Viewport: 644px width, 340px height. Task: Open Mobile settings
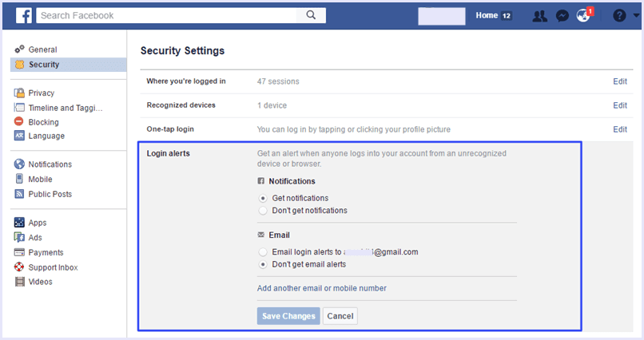pos(40,180)
